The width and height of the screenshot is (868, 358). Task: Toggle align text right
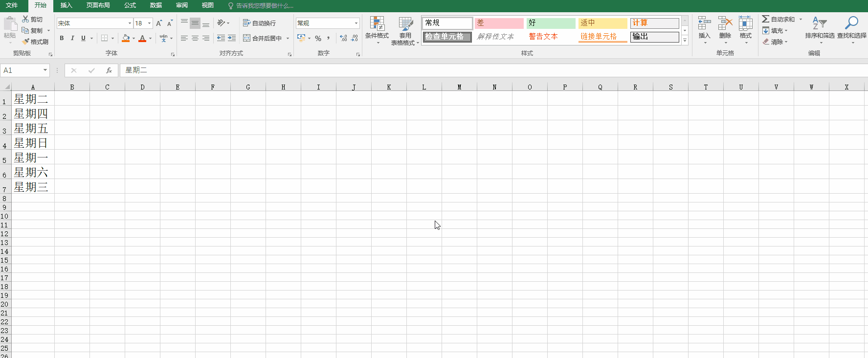(206, 38)
